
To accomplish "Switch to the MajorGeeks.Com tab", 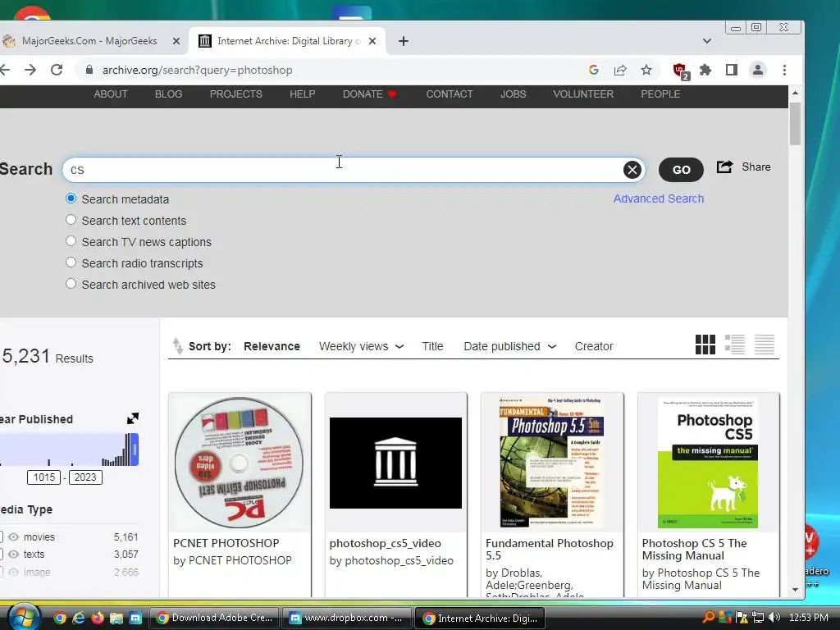I will coord(89,41).
